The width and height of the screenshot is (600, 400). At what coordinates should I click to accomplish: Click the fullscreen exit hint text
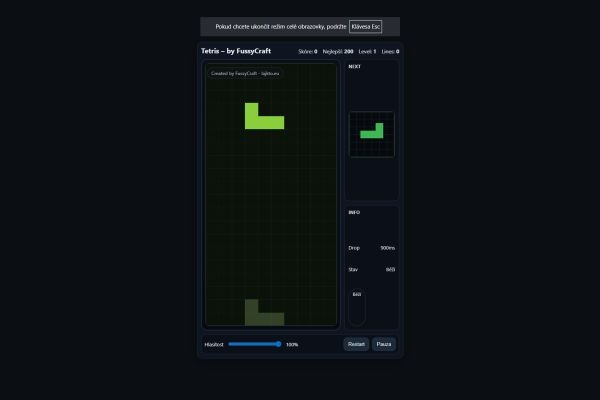281,27
